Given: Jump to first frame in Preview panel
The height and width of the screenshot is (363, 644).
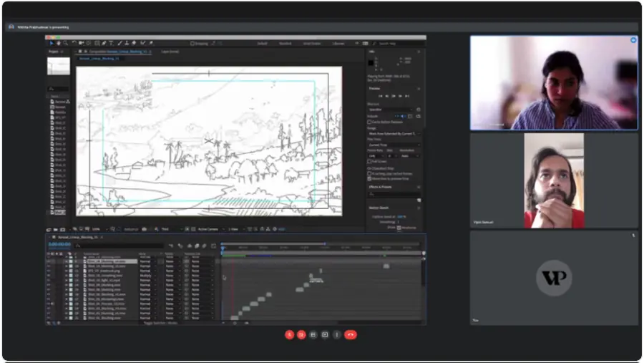Looking at the screenshot, I should tap(381, 96).
